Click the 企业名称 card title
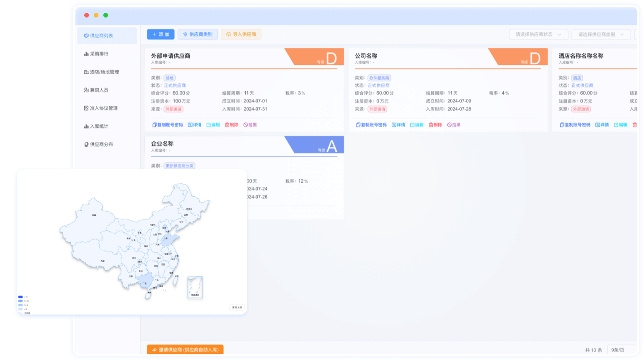 click(x=162, y=144)
